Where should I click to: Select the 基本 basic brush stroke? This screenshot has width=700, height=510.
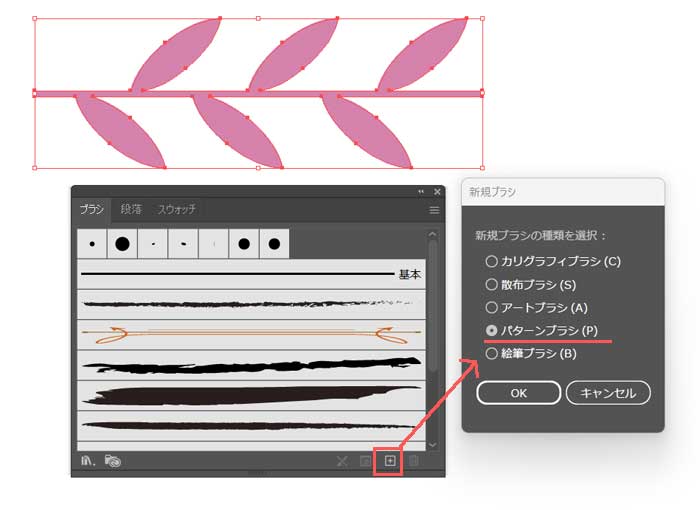point(251,274)
